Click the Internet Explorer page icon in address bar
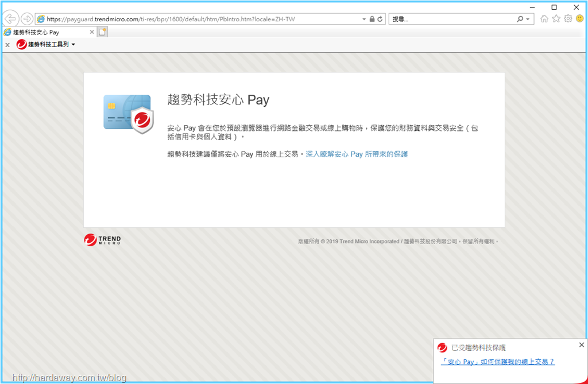The width and height of the screenshot is (588, 384). tap(41, 19)
